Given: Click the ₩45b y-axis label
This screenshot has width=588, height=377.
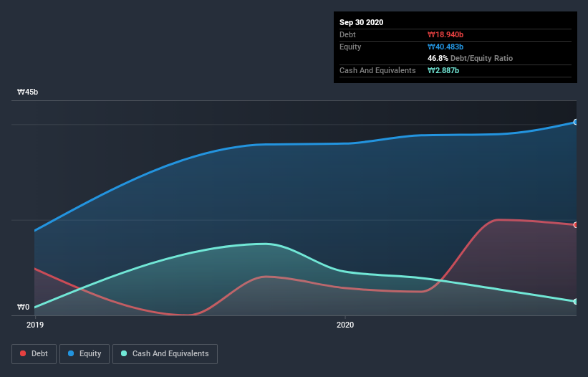Looking at the screenshot, I should coord(27,92).
